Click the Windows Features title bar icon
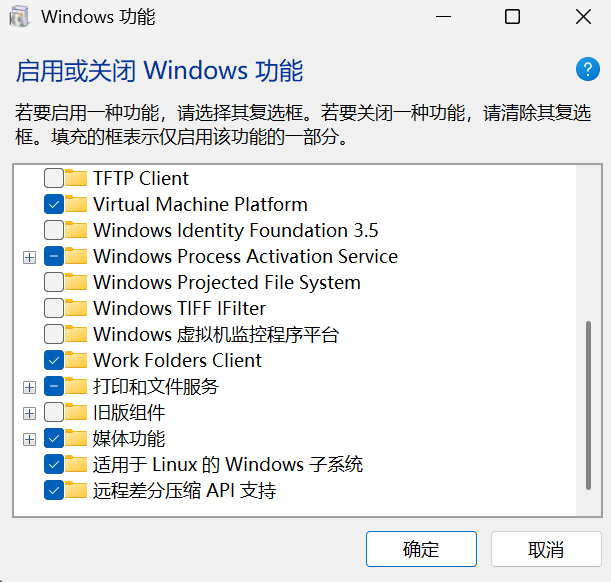This screenshot has height=582, width=611. [19, 17]
